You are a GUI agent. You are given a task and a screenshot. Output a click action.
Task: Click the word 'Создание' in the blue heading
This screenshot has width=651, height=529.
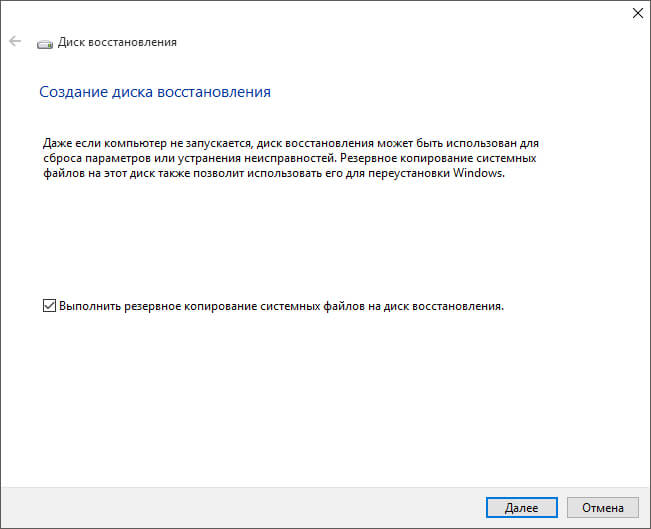click(68, 92)
